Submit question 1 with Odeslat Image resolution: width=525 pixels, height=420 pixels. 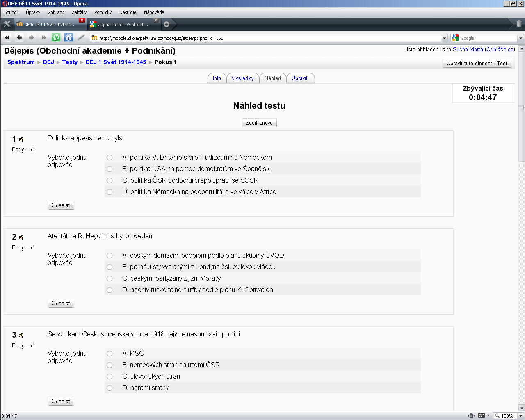click(61, 205)
